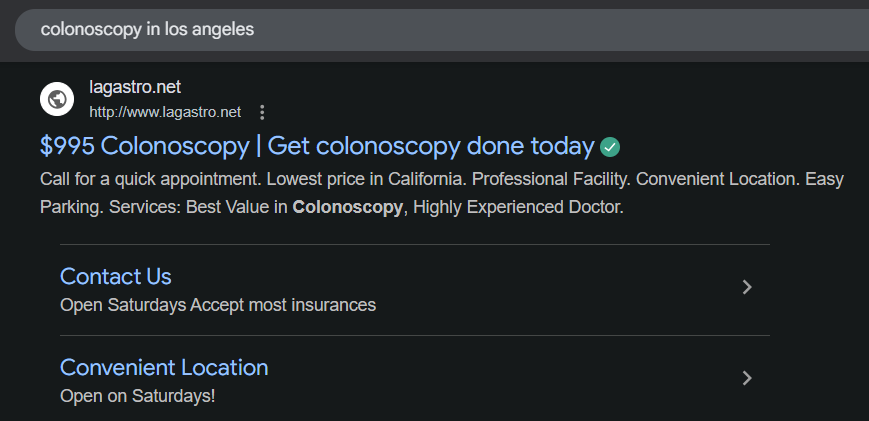Image resolution: width=869 pixels, height=421 pixels.
Task: Expand the Convenient Location chevron arrow
Action: 746,378
